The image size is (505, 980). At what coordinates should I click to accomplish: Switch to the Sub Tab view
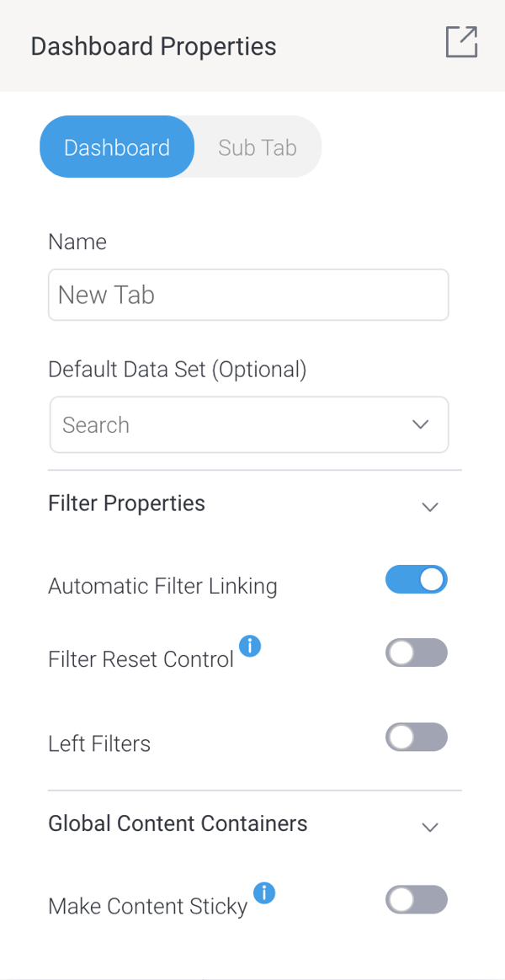257,146
